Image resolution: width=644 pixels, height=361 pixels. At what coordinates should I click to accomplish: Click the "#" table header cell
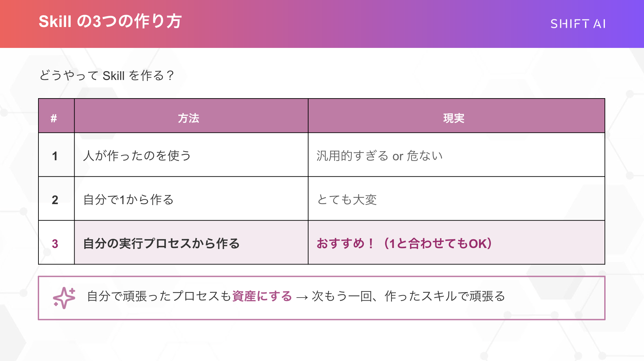pos(54,118)
